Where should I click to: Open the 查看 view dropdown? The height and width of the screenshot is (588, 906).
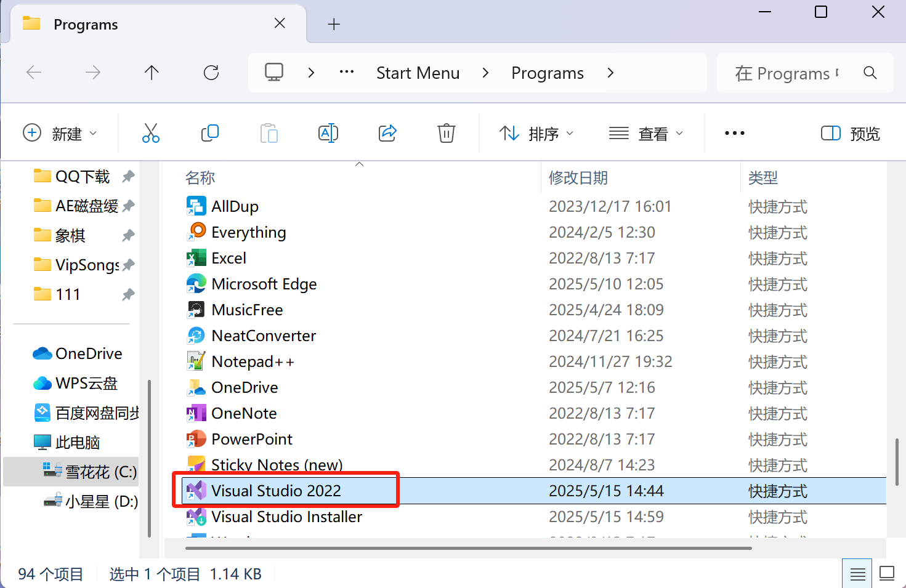pos(646,133)
